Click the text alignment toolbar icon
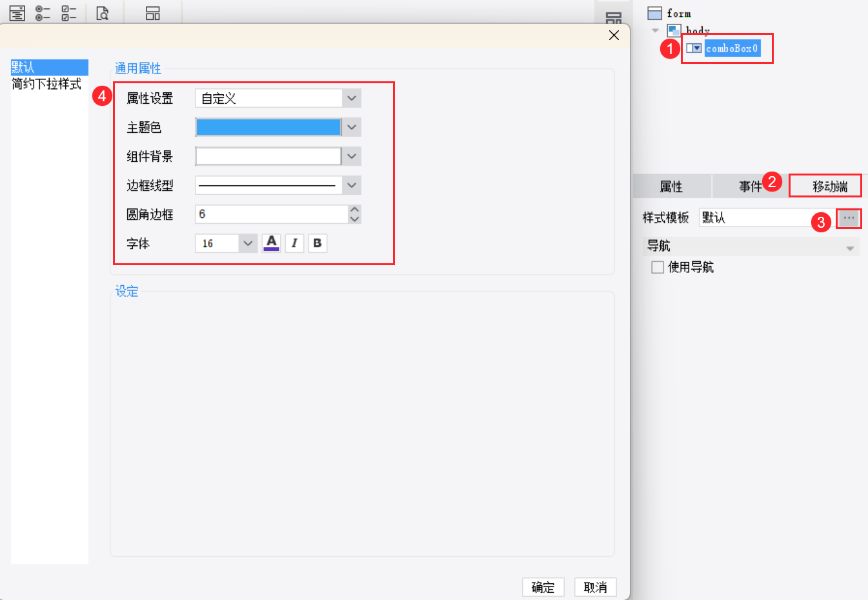Viewport: 868px width, 600px height. tap(17, 13)
